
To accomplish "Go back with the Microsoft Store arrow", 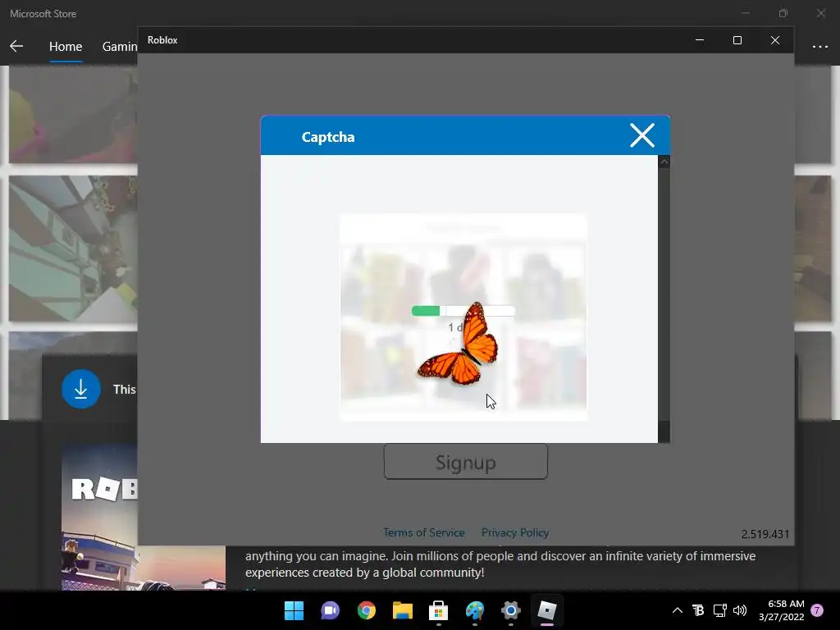I will click(x=16, y=47).
